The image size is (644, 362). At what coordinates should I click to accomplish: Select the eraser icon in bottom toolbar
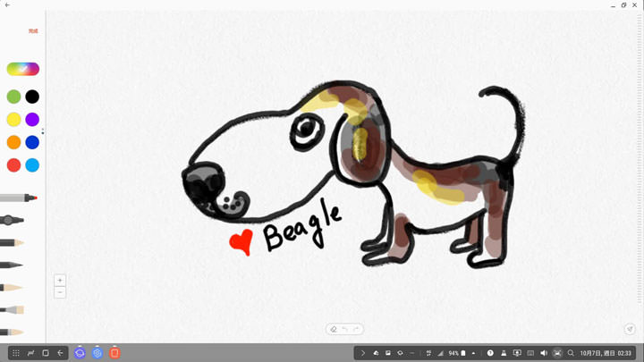[334, 329]
